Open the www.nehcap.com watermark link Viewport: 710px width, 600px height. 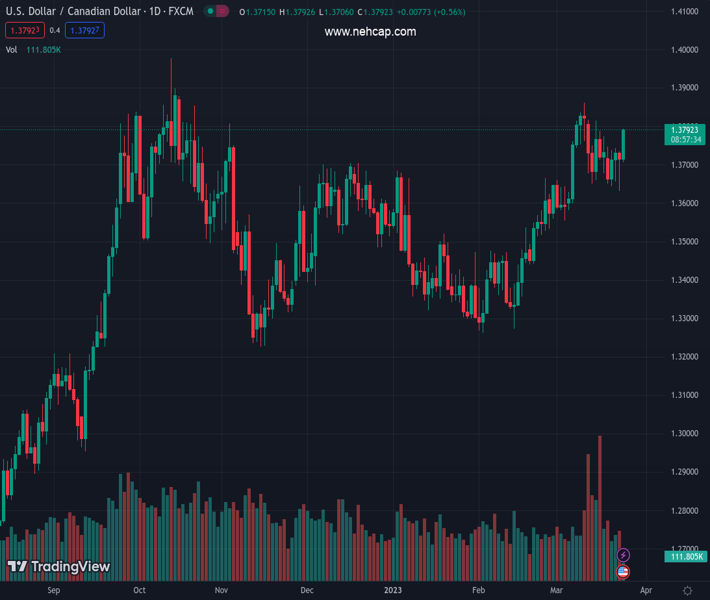(x=370, y=32)
